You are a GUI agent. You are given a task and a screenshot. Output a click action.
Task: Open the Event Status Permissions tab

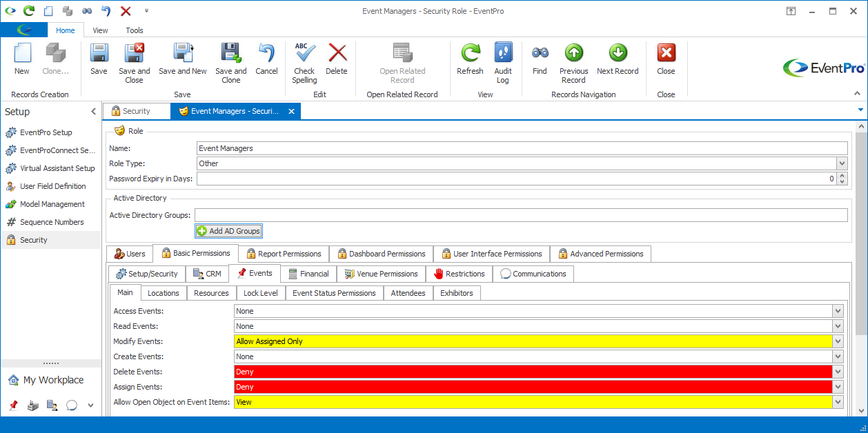click(x=334, y=293)
